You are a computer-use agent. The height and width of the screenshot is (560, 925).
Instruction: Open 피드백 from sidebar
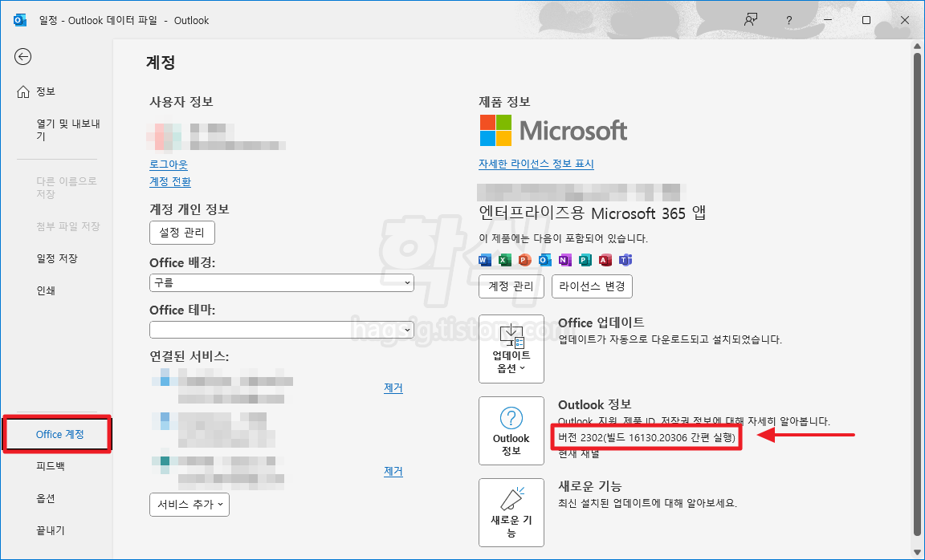tap(50, 466)
